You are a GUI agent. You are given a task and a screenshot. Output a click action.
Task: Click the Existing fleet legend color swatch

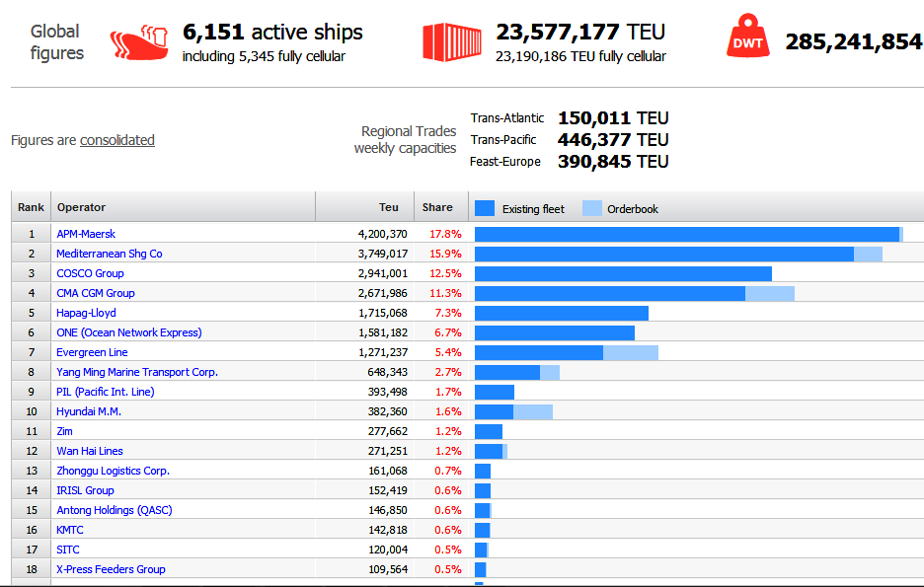[x=485, y=208]
